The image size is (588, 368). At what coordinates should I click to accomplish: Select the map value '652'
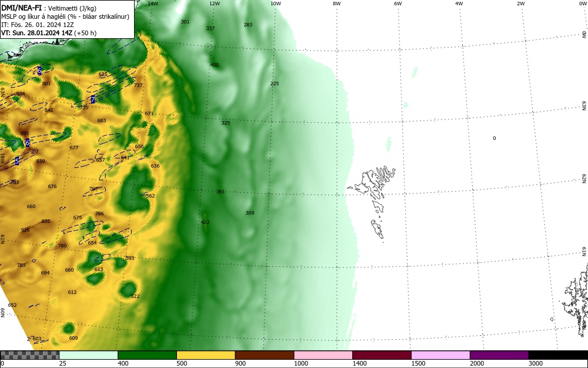pyautogui.click(x=12, y=305)
